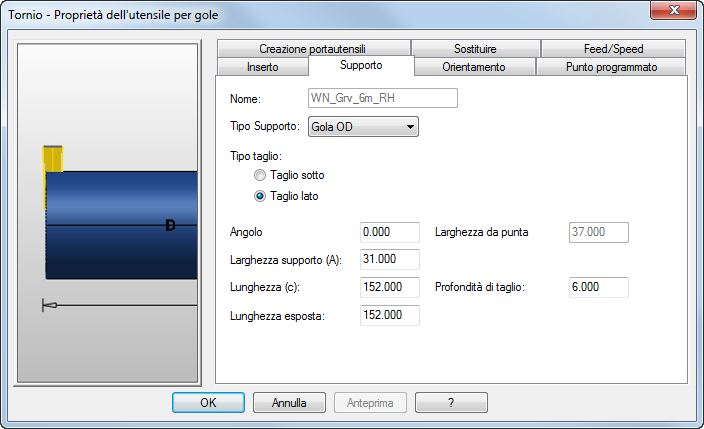Confirm with the OK button

point(208,402)
